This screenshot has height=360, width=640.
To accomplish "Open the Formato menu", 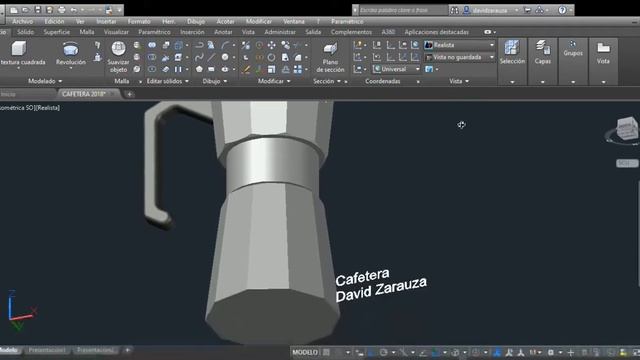I will (x=139, y=21).
